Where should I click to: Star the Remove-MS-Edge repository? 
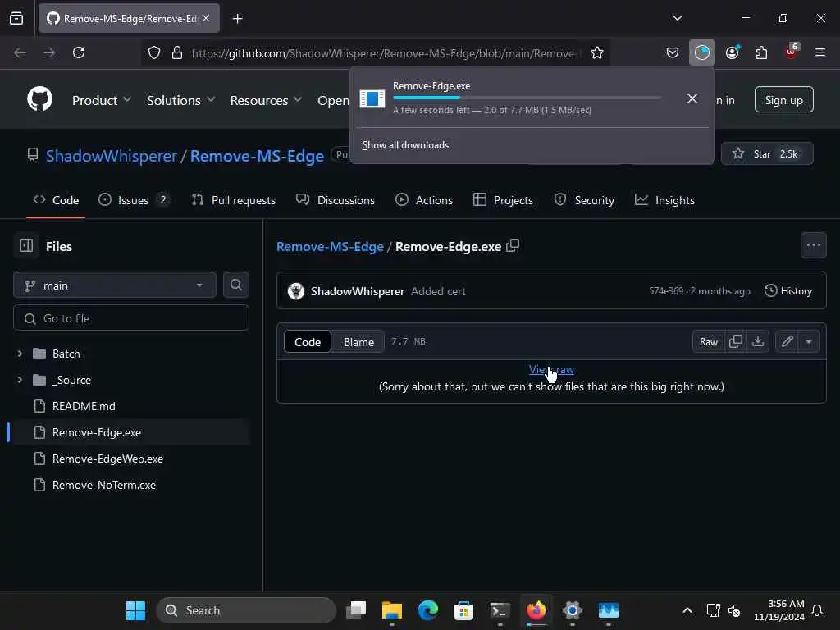click(x=767, y=153)
